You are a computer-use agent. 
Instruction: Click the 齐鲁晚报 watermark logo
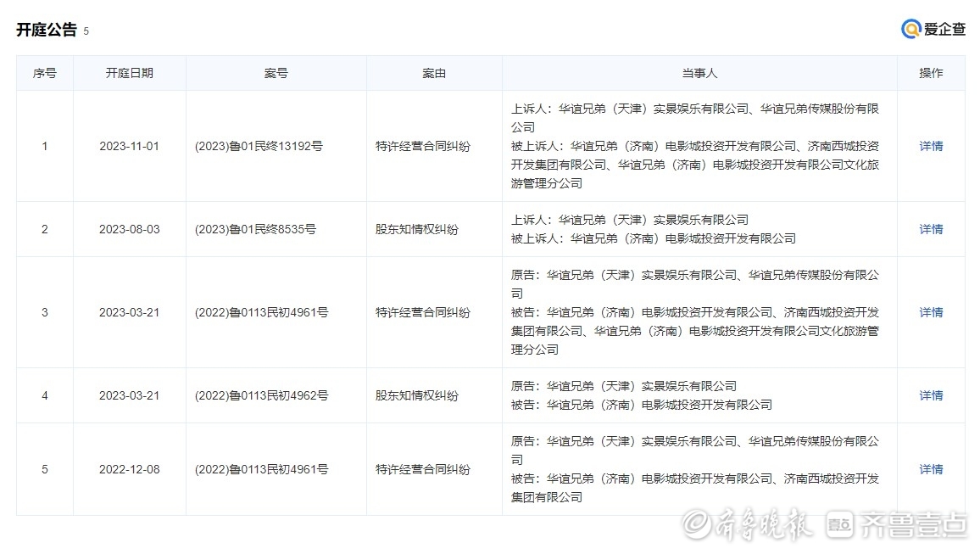pos(749,525)
